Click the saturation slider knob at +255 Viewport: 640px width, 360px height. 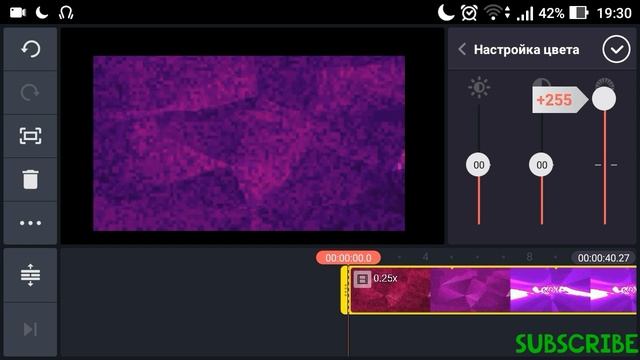click(x=604, y=98)
